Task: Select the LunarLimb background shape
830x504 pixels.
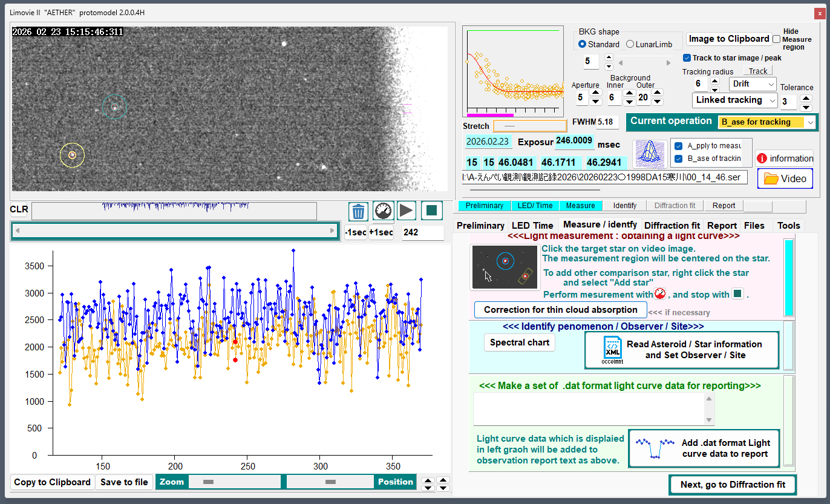Action: pos(630,44)
